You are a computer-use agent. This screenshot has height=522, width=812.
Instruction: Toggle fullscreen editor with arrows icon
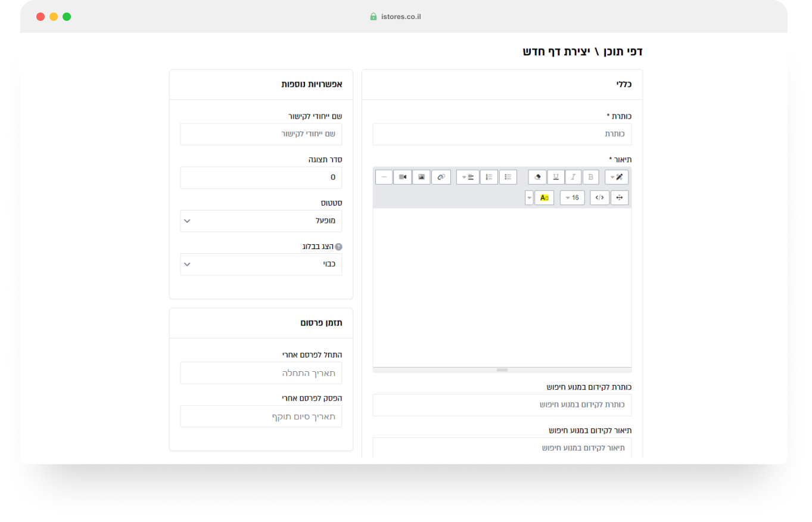click(x=620, y=198)
